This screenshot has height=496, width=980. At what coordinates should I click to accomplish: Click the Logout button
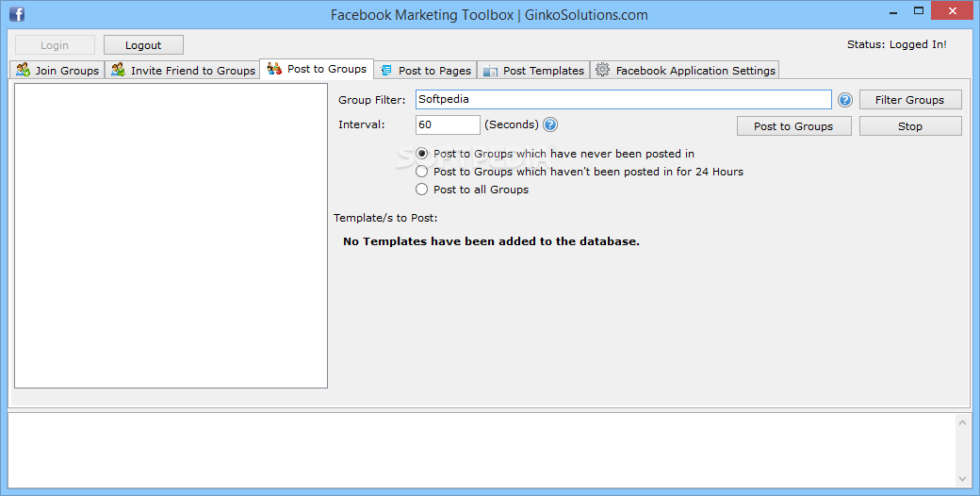tap(143, 45)
